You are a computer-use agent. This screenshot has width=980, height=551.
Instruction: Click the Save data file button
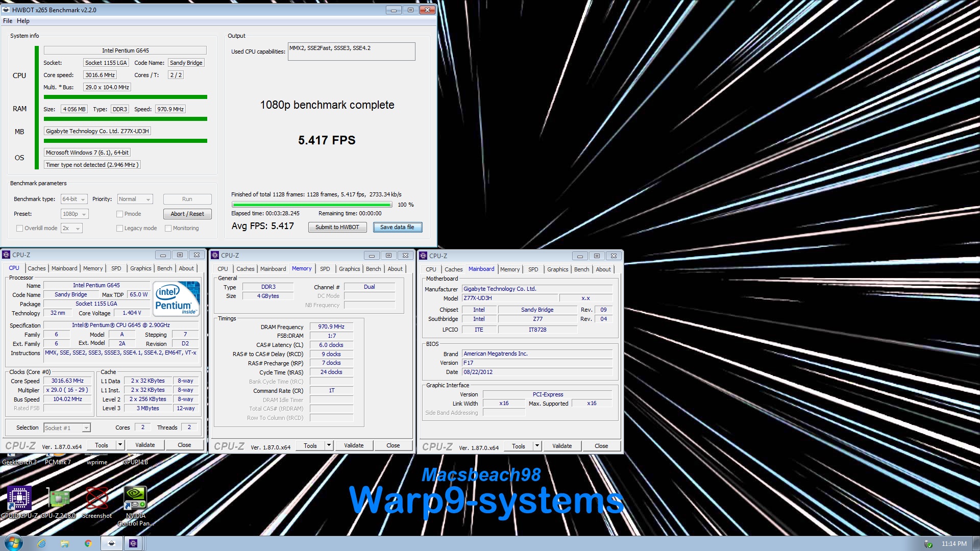397,227
